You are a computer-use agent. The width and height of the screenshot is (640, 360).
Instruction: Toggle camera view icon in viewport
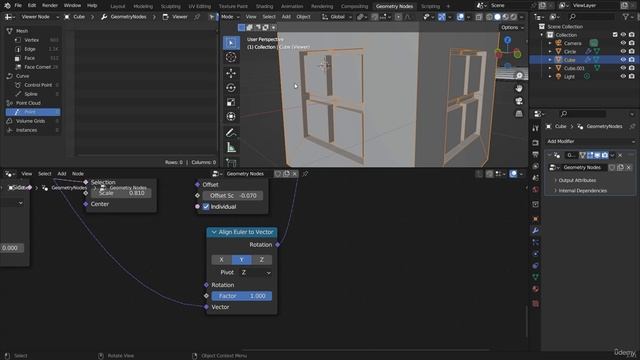click(x=519, y=101)
